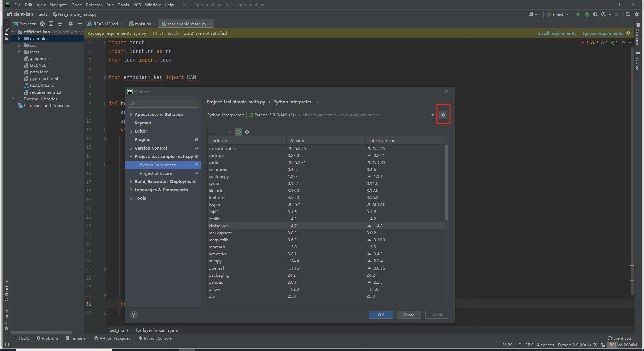This screenshot has height=351, width=644.
Task: Click the Project panel horizontal scrollbar
Action: click(x=42, y=332)
